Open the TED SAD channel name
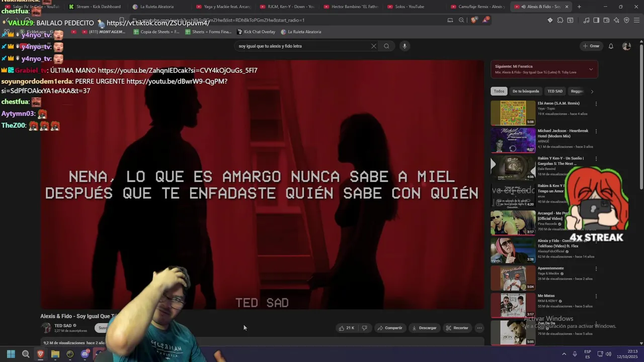644x362 pixels. click(x=63, y=325)
